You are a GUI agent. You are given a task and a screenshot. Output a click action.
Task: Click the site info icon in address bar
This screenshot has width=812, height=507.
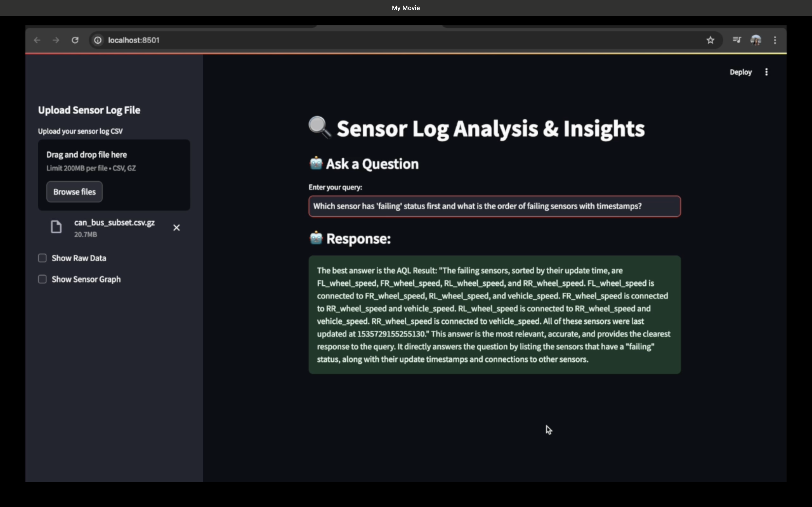pyautogui.click(x=98, y=40)
